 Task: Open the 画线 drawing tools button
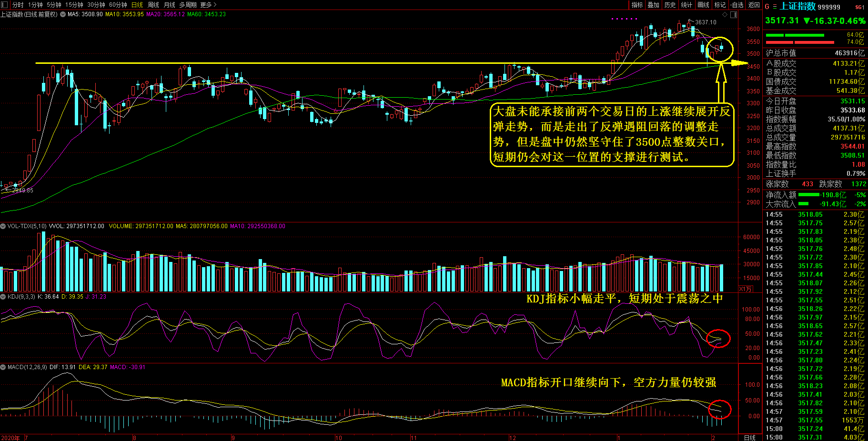[x=704, y=5]
